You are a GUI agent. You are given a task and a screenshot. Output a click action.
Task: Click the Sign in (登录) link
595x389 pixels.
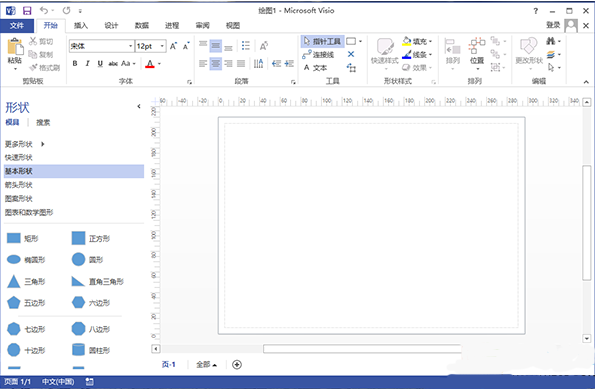553,25
